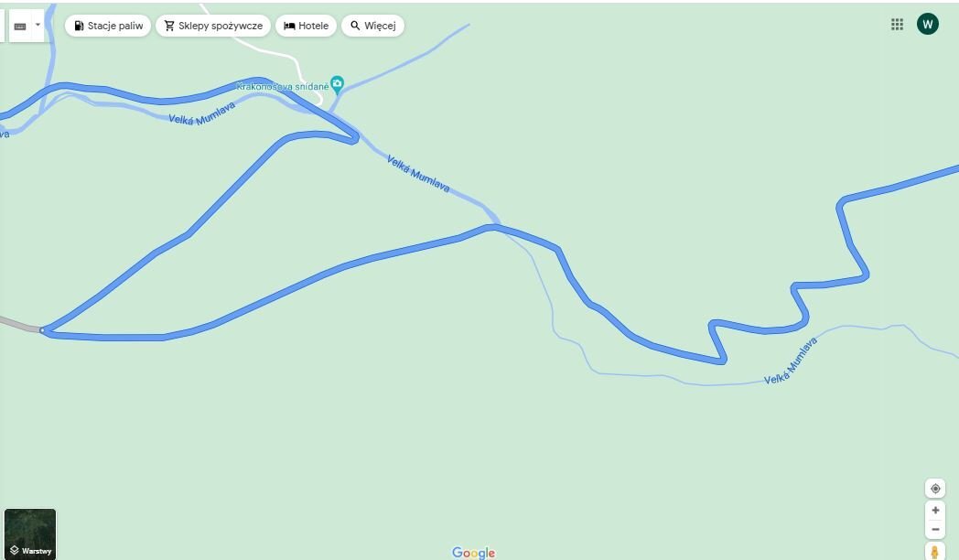Search for Sklepy spożywcze nearby

point(213,26)
